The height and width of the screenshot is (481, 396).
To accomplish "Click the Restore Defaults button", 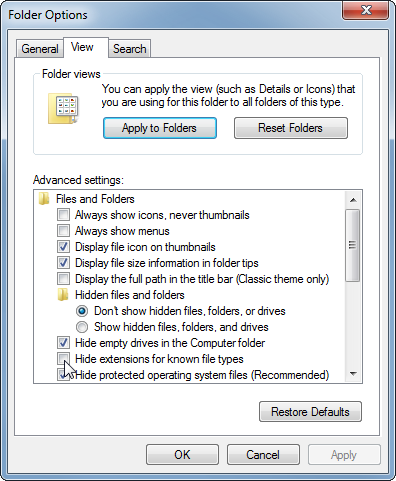I will [310, 412].
